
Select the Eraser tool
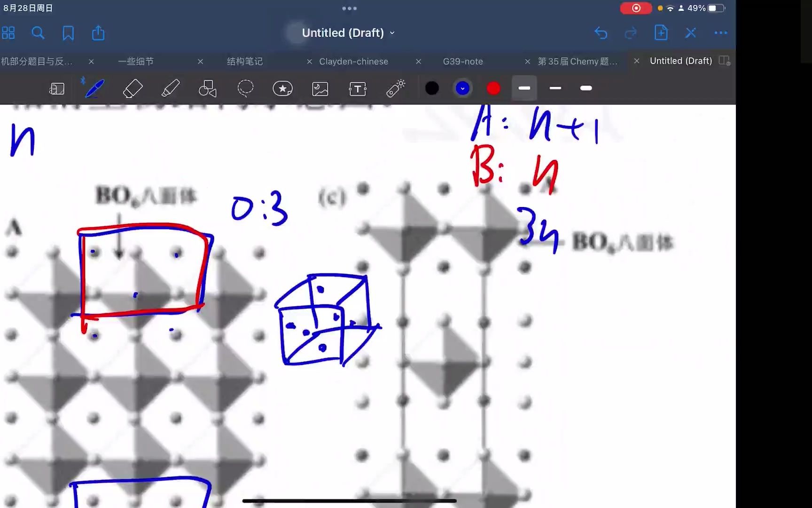tap(133, 88)
